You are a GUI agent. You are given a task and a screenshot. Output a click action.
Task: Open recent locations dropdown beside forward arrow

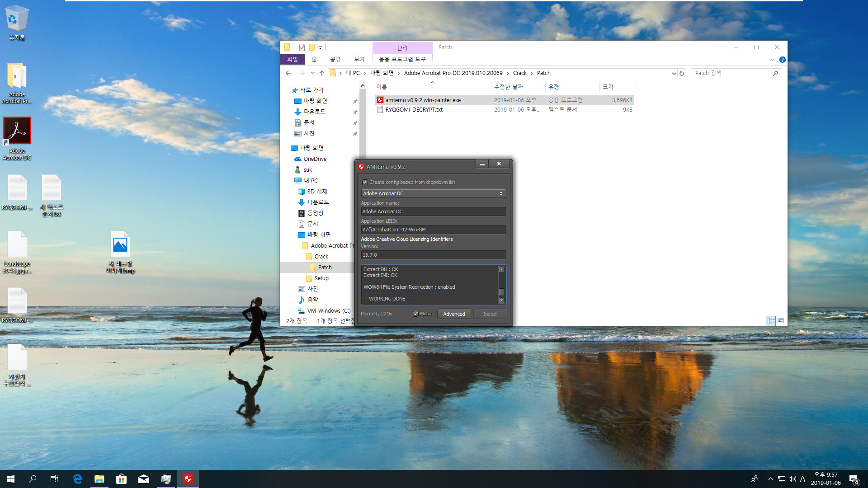312,73
